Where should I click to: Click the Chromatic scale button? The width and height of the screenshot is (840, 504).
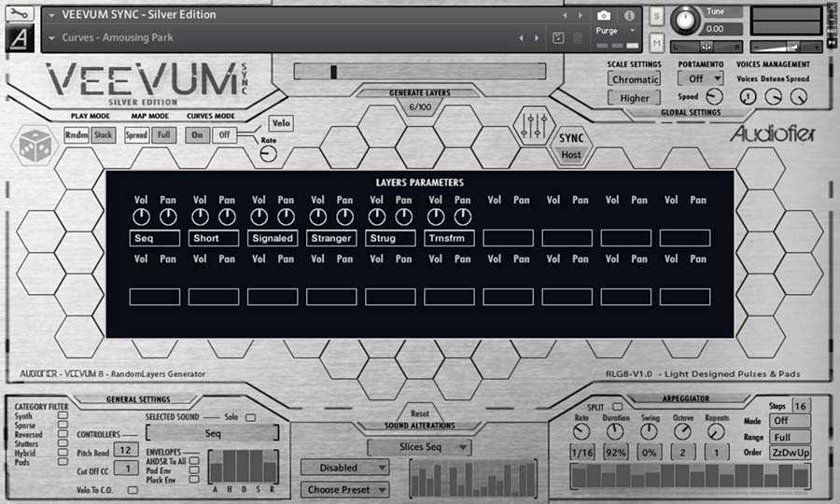tap(634, 79)
